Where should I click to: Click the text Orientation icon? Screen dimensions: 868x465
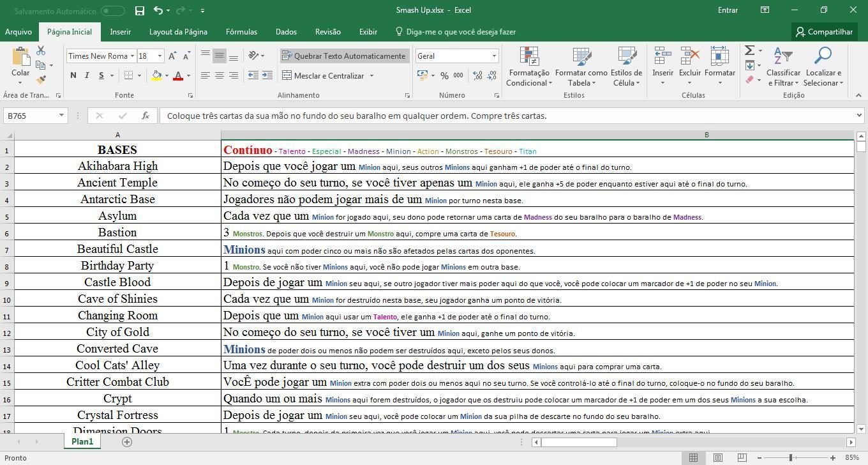tap(254, 56)
